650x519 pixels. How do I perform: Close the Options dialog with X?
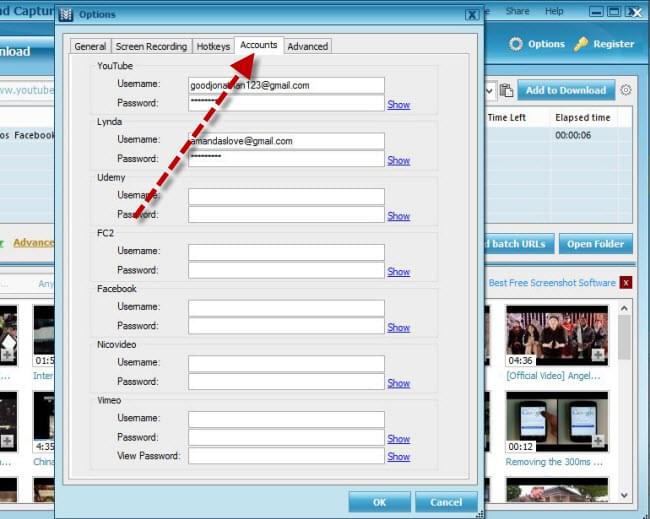coord(472,15)
